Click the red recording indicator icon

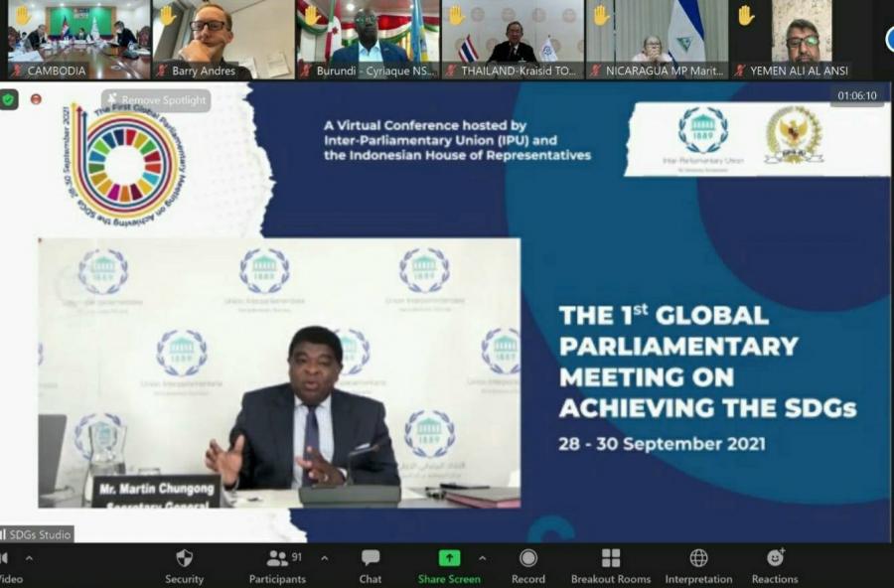point(36,99)
